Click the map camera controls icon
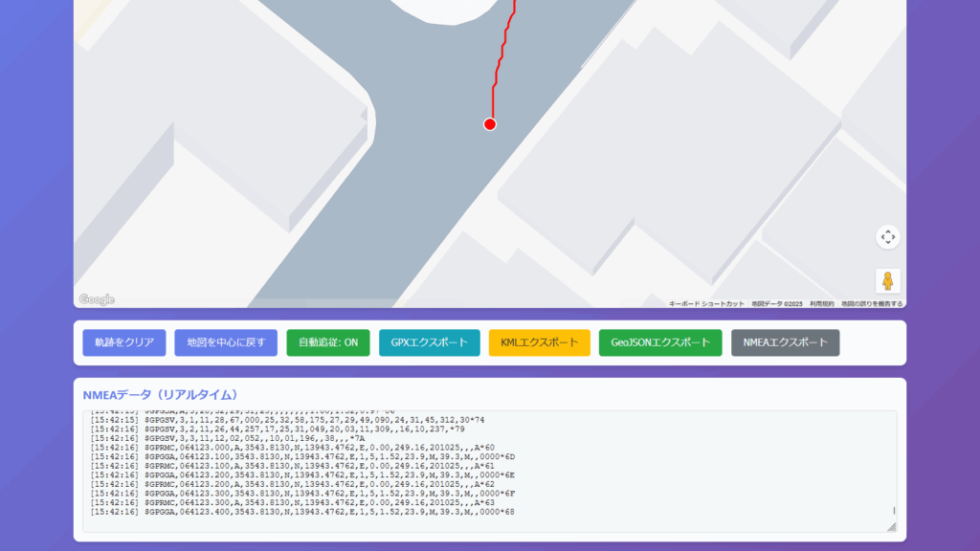Viewport: 980px width, 551px height. coord(887,237)
